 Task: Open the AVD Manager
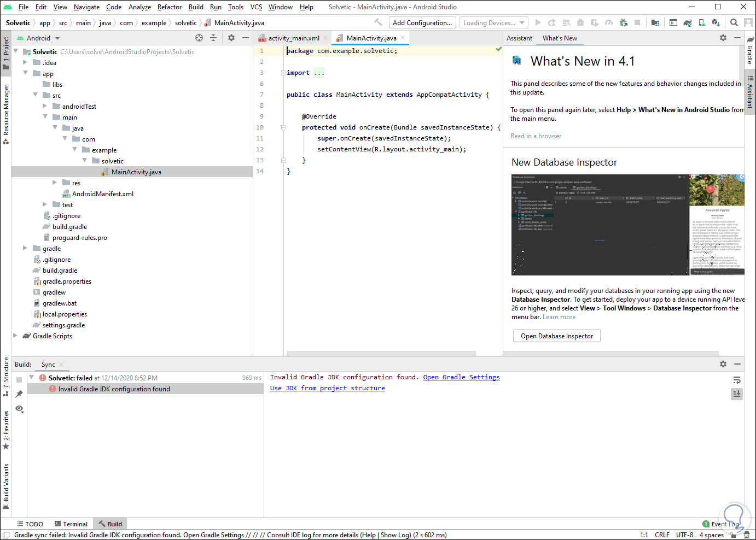point(701,22)
